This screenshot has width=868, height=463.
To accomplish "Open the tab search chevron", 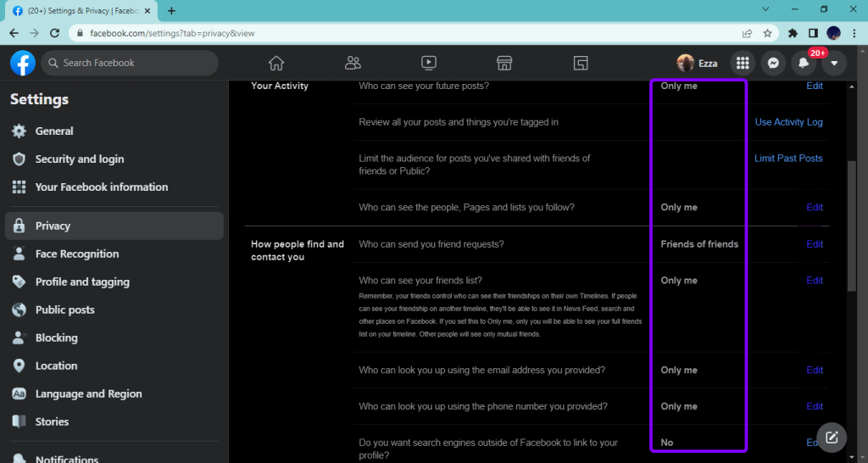I will (765, 9).
